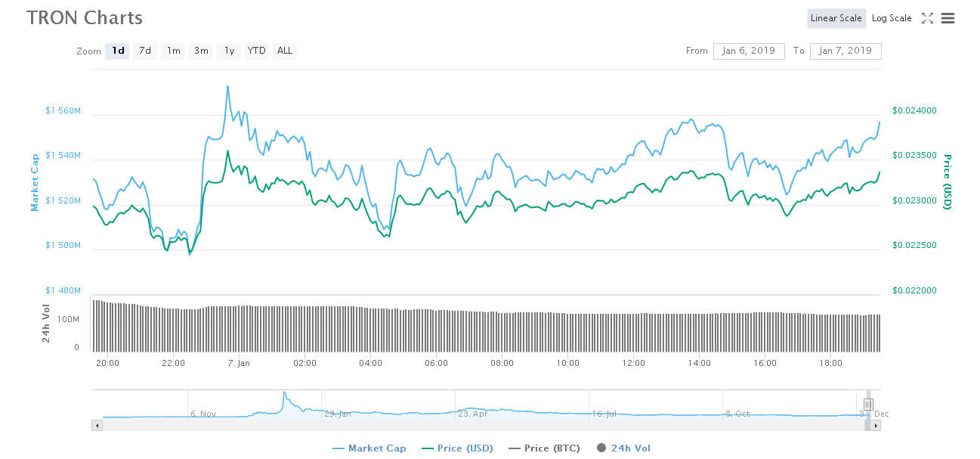
Task: Select the 7d zoom range
Action: pos(145,51)
